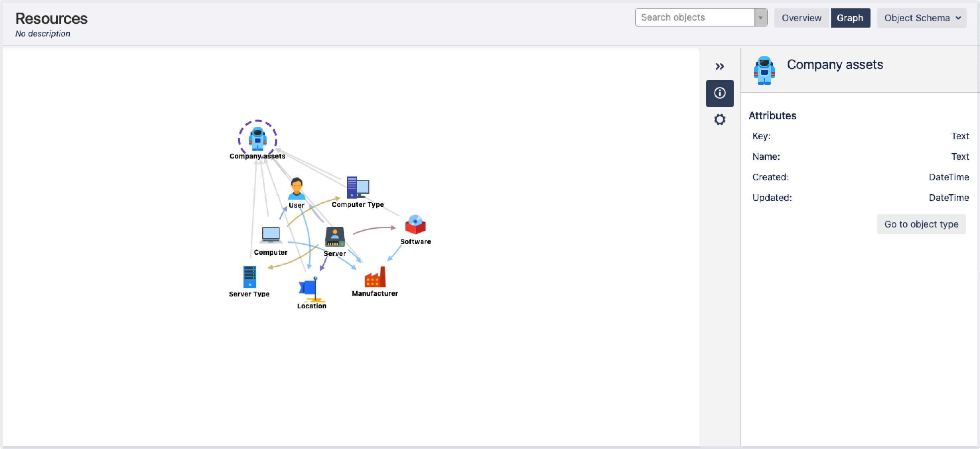Screen dimensions: 980x449
Task: Open the graph settings gear panel
Action: pyautogui.click(x=719, y=120)
